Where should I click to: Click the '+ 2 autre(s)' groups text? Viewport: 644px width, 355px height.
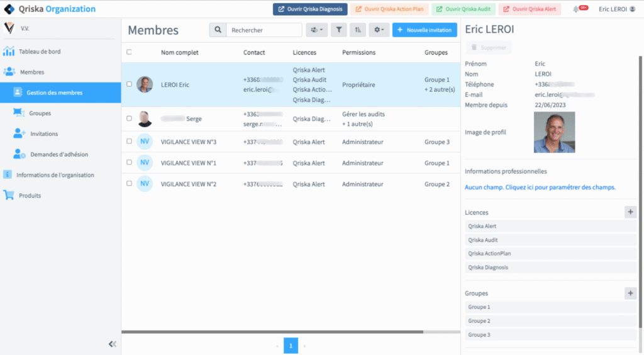click(x=440, y=89)
